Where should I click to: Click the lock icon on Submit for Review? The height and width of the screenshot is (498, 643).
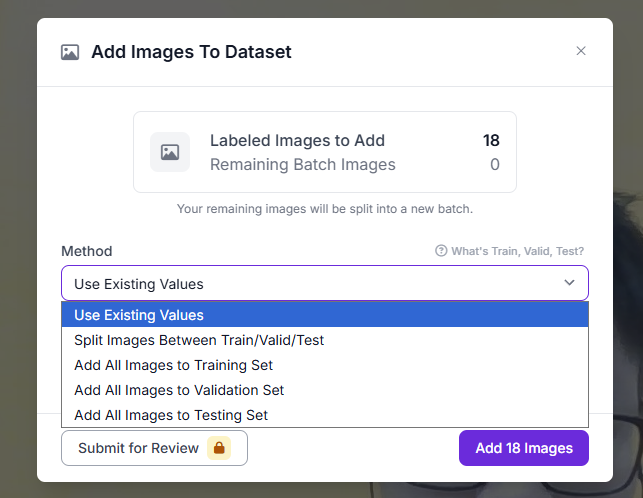pos(219,448)
